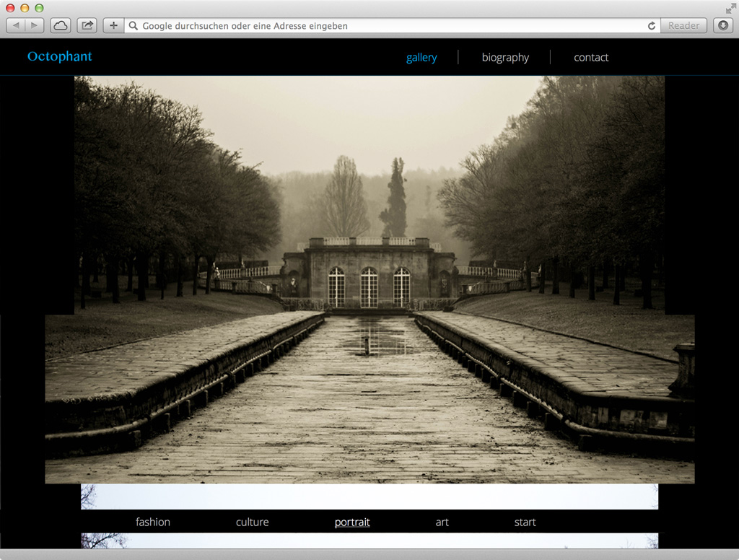The height and width of the screenshot is (560, 739).
Task: Open the Share menu in the toolbar
Action: click(87, 26)
